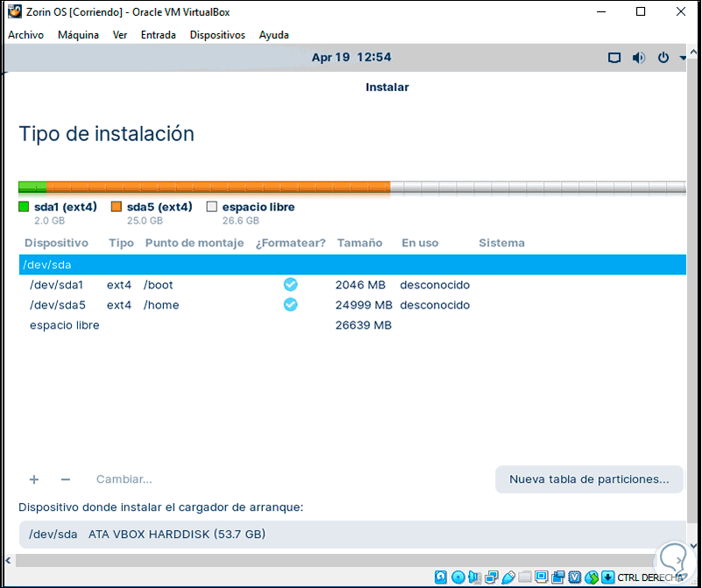Click Nueva tabla de particiones button
Screen dimensions: 702x588
coord(589,479)
